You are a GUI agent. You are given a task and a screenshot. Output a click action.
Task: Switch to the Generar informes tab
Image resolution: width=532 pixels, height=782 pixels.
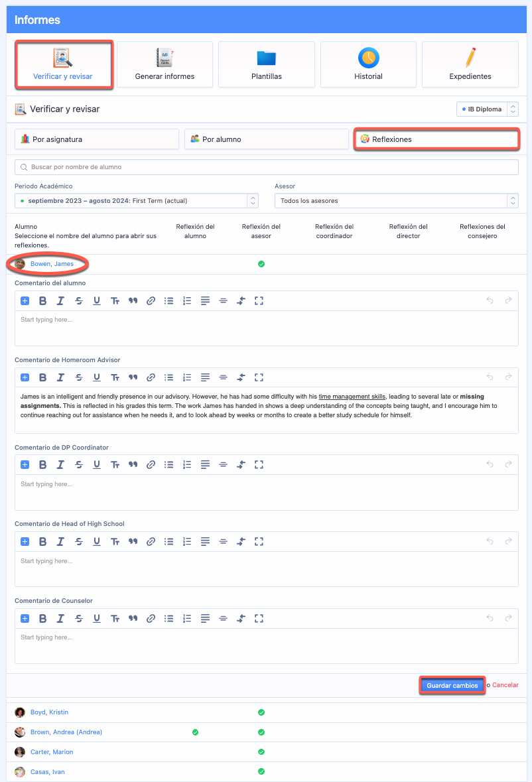pyautogui.click(x=165, y=64)
